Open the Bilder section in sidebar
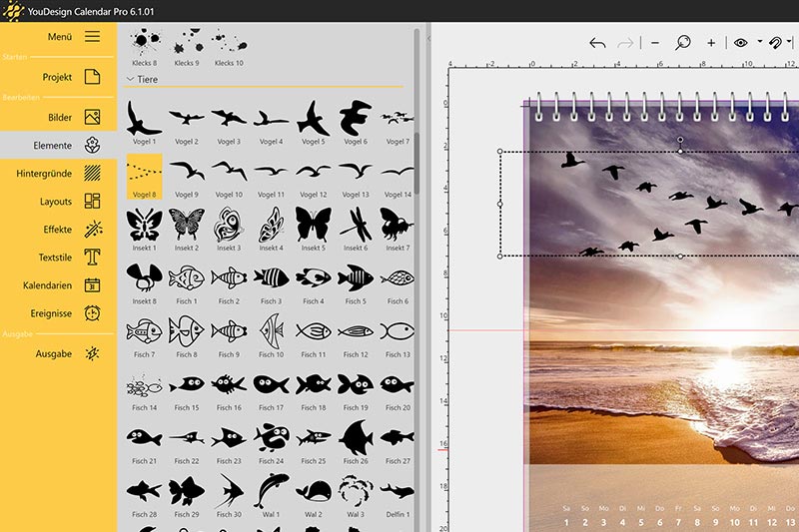Viewport: 799px width, 532px height. click(57, 117)
